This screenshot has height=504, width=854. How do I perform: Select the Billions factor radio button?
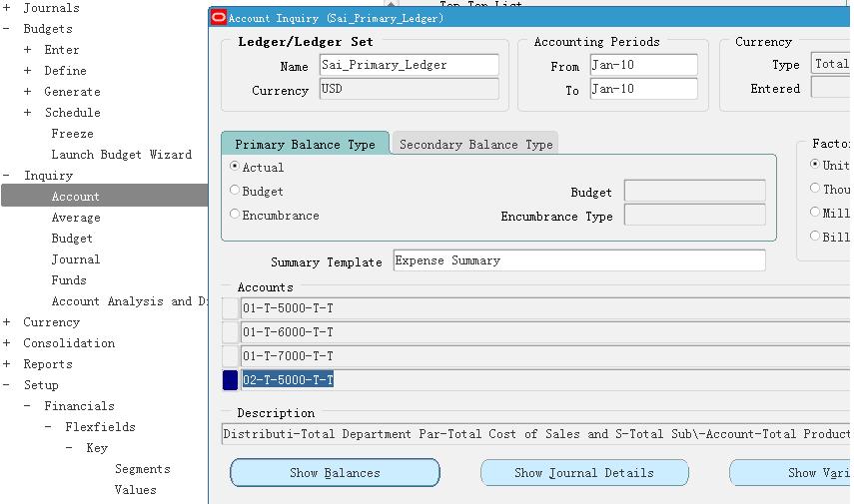815,236
